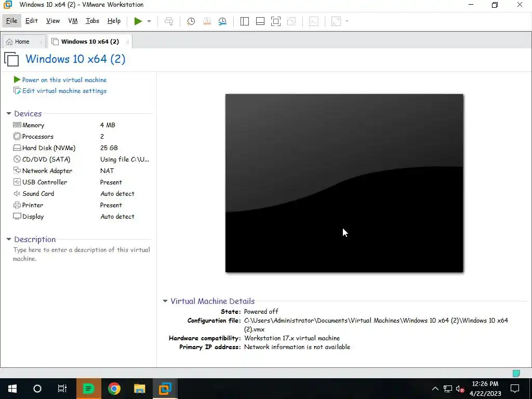
Task: Click the Revert to Snapshot icon
Action: [207, 21]
